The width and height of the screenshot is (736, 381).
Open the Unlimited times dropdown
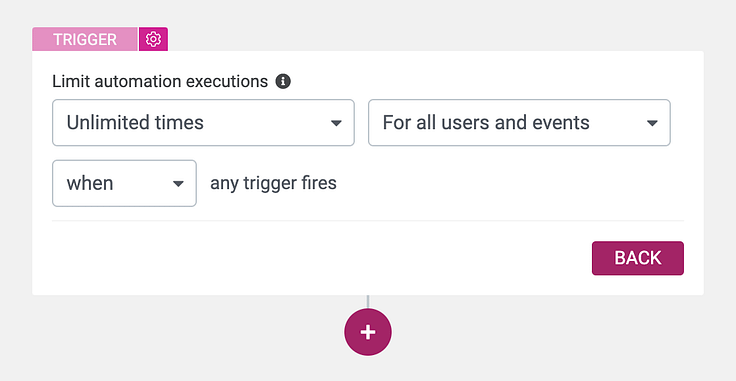tap(203, 122)
